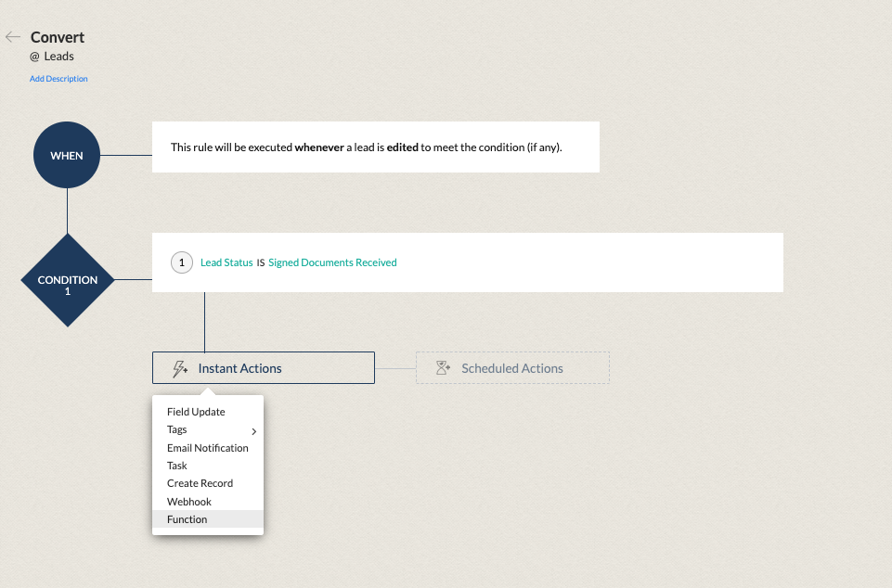Click the Scheduled Actions button label

click(x=512, y=368)
